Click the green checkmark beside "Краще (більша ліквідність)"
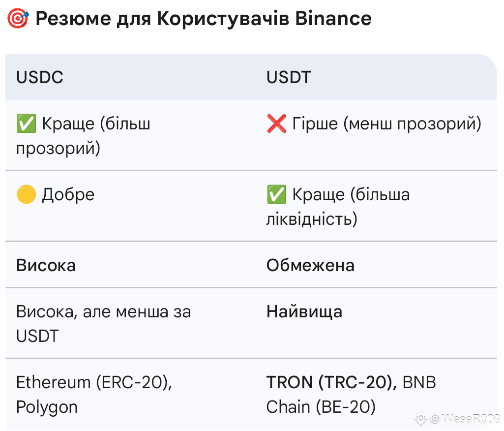This screenshot has width=504, height=431. [276, 195]
